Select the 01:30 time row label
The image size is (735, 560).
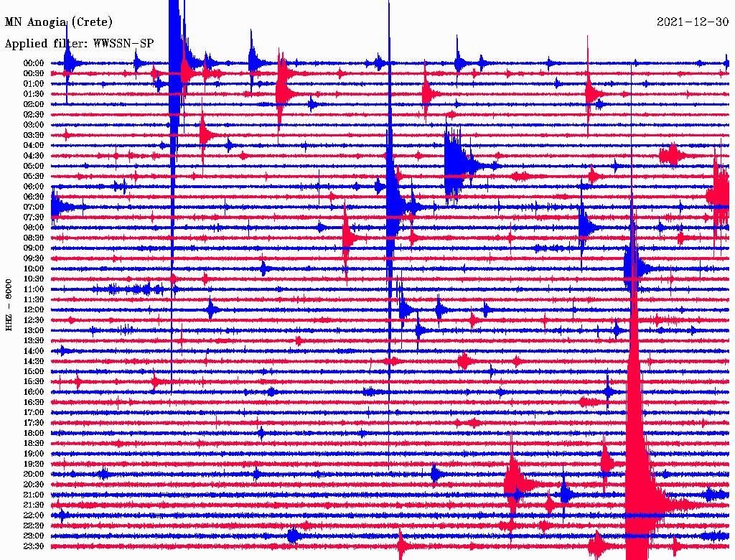point(34,94)
